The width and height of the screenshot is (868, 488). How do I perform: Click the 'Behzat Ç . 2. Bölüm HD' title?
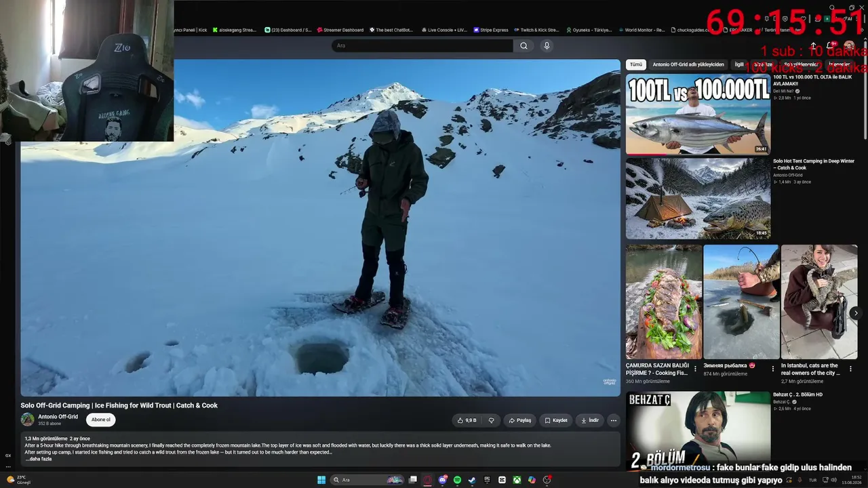click(x=797, y=394)
